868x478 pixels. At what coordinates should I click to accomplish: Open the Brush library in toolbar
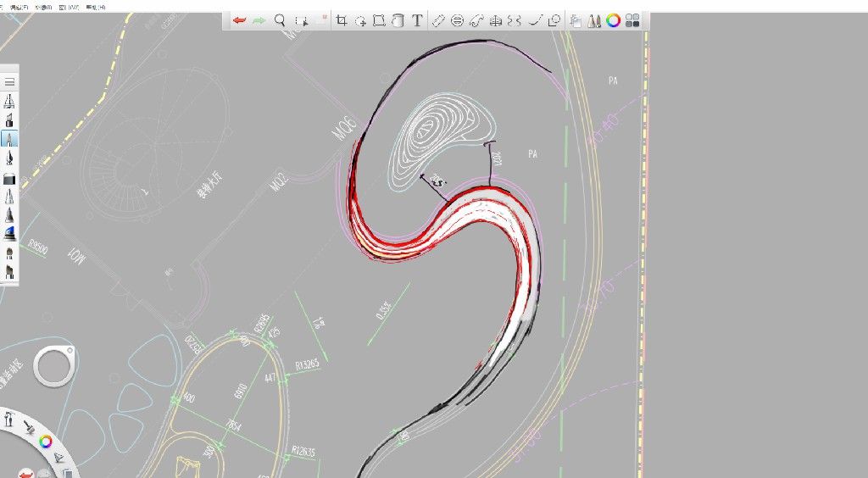[x=594, y=21]
